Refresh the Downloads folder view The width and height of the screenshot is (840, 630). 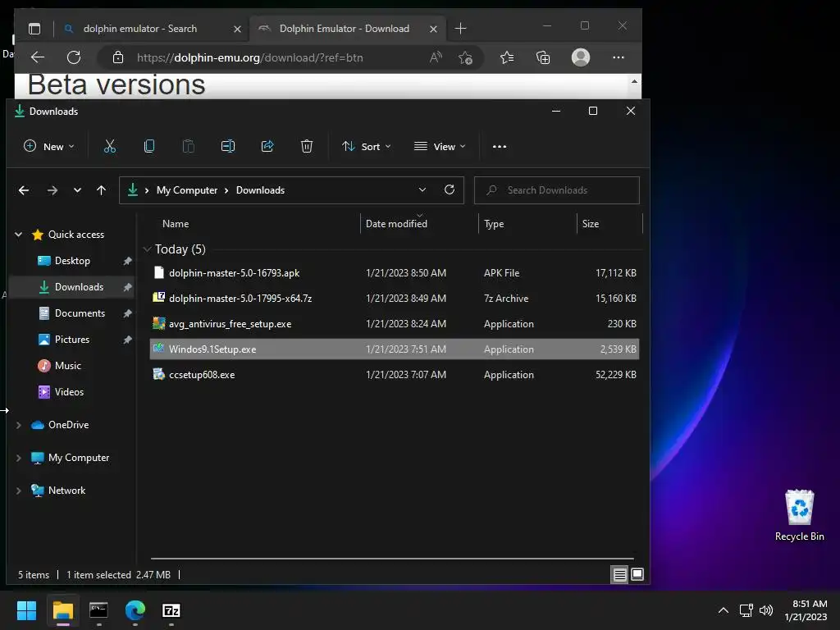[x=450, y=189]
